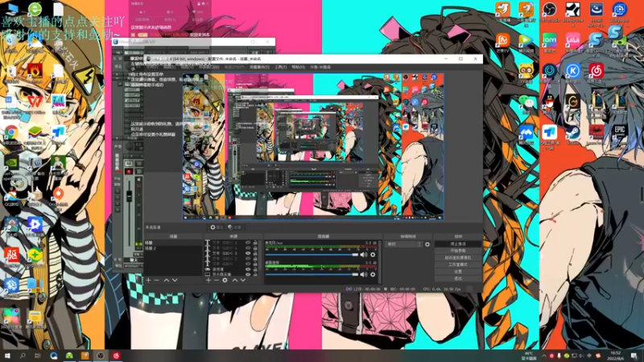
Task: Open the WPS Office desktop icon
Action: pos(35,104)
